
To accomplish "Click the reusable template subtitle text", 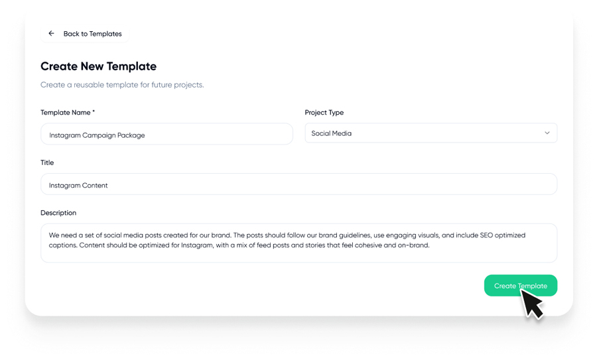I will 122,85.
